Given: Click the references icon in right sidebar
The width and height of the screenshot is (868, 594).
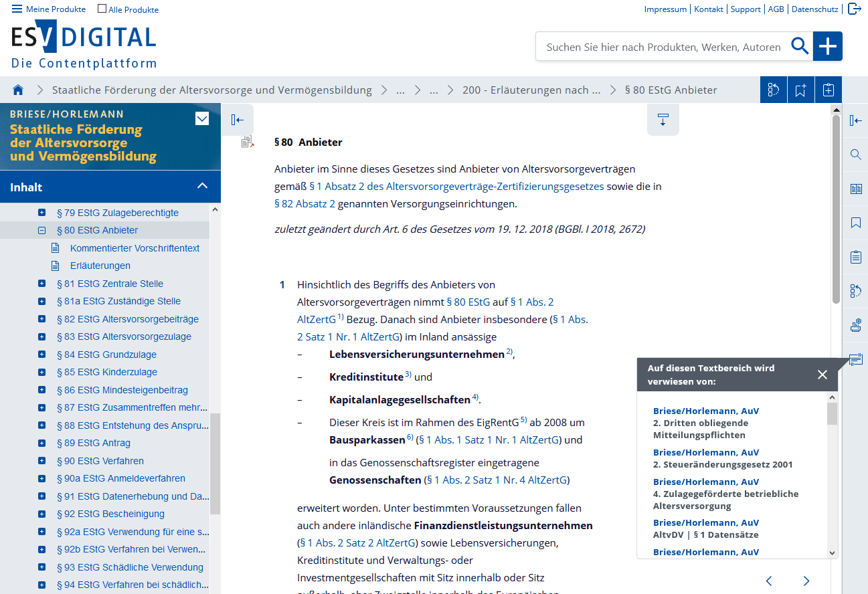Looking at the screenshot, I should pyautogui.click(x=855, y=360).
